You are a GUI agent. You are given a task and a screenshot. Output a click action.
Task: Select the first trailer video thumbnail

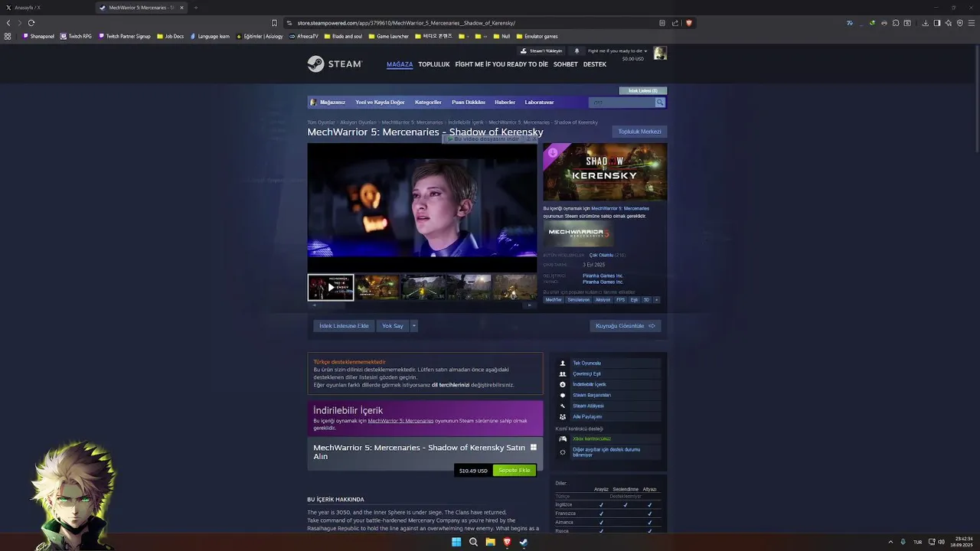tap(331, 287)
